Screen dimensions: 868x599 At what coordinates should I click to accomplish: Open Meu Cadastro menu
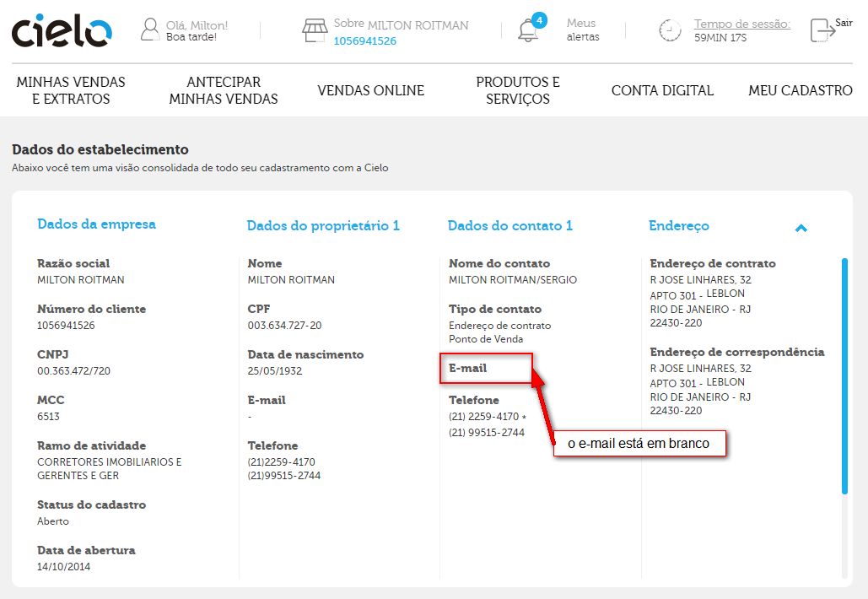pos(800,90)
